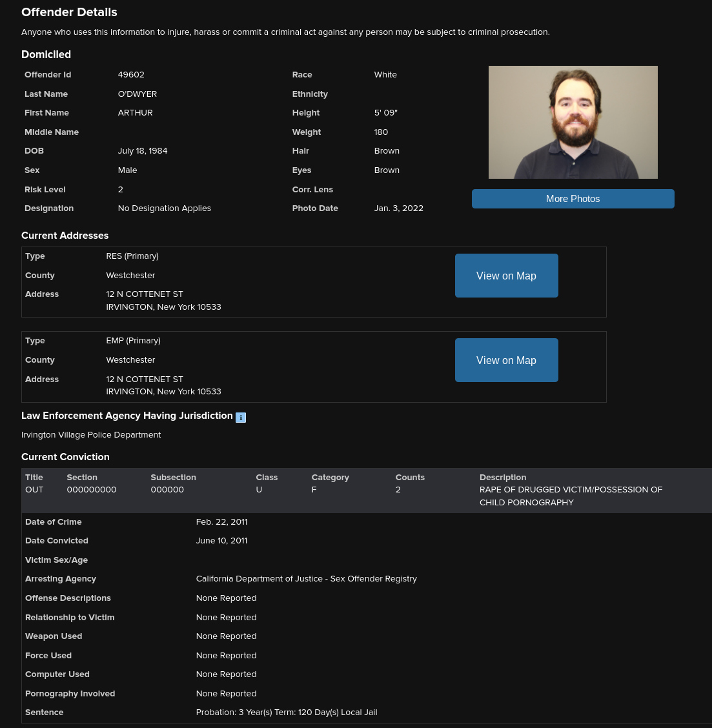
Task: Click the Corr. Lens label
Action: (x=312, y=190)
